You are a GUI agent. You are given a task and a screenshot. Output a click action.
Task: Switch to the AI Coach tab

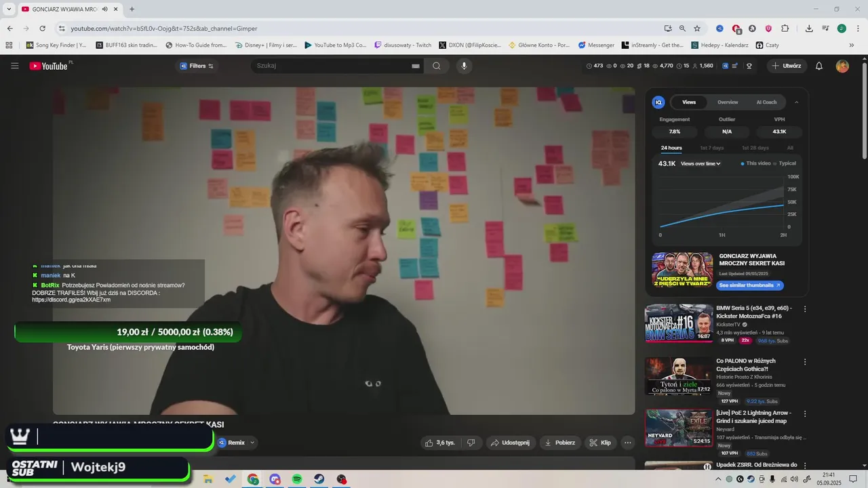[x=766, y=102]
